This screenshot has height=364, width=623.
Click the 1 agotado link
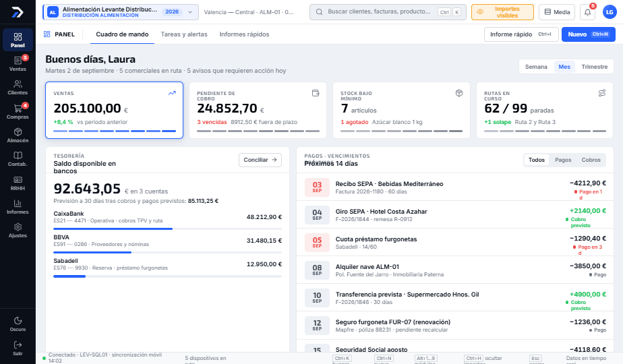click(x=355, y=122)
